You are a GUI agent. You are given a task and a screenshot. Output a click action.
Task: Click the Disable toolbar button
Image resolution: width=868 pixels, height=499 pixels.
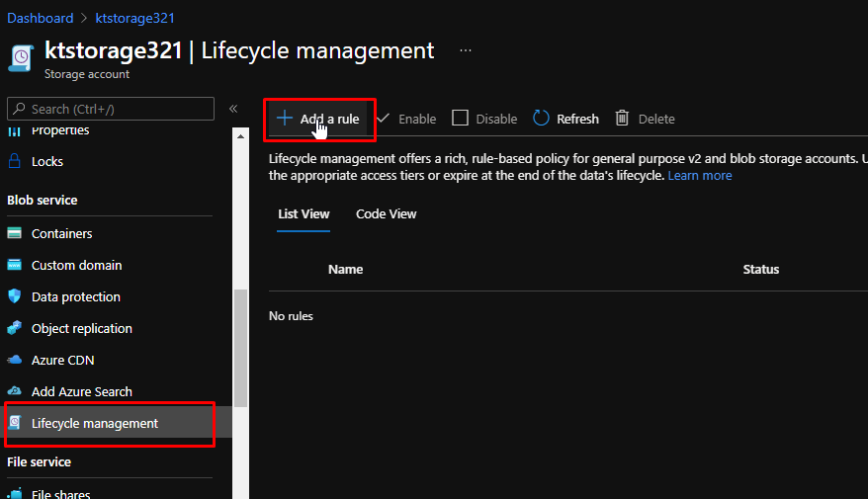tap(484, 119)
